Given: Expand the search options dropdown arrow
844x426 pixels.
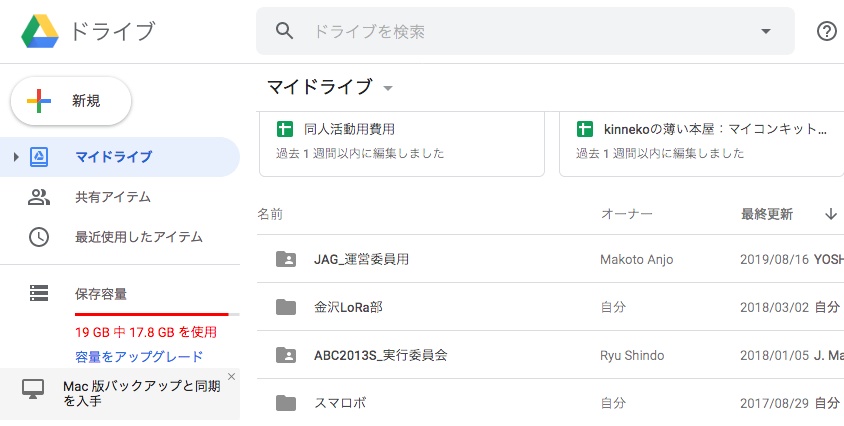Looking at the screenshot, I should click(x=766, y=31).
